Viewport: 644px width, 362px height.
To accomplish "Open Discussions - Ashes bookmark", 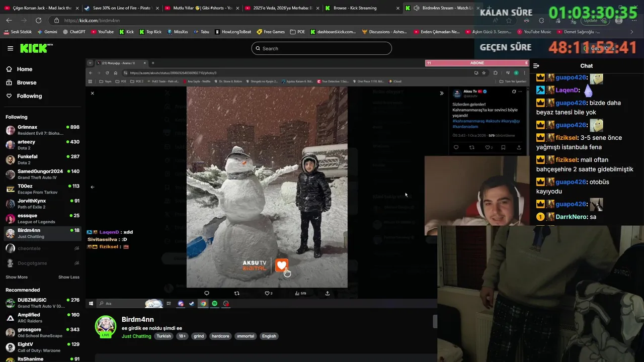I will point(384,32).
